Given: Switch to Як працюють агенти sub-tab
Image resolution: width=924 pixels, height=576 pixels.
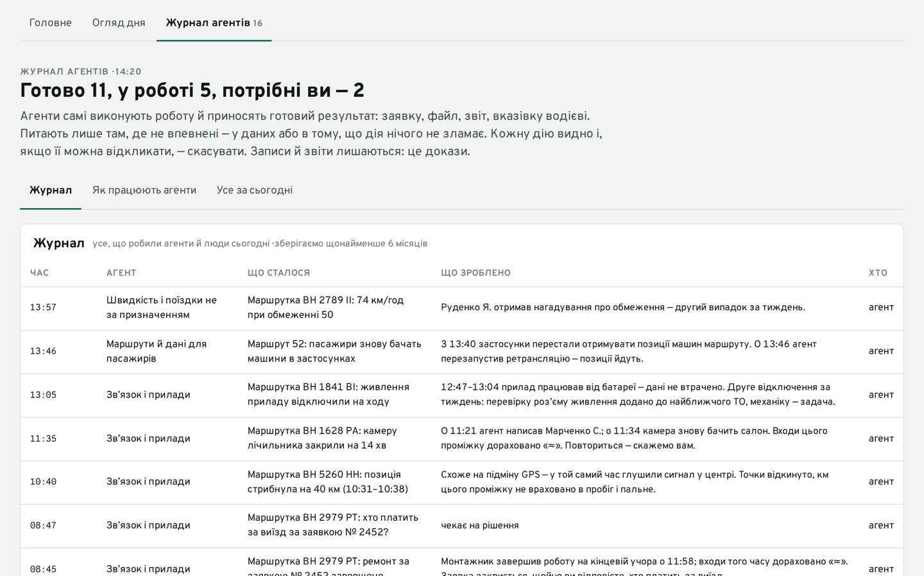Looking at the screenshot, I should pos(144,190).
